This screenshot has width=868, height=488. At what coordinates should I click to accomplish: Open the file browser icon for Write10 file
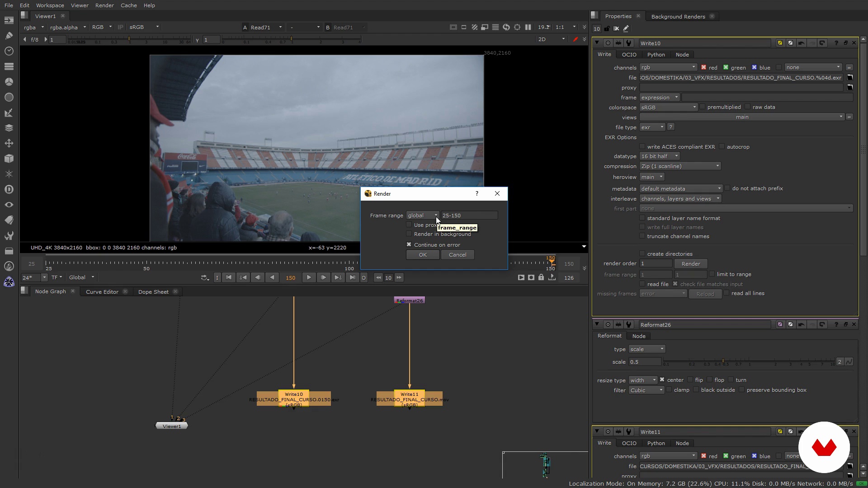pyautogui.click(x=850, y=78)
